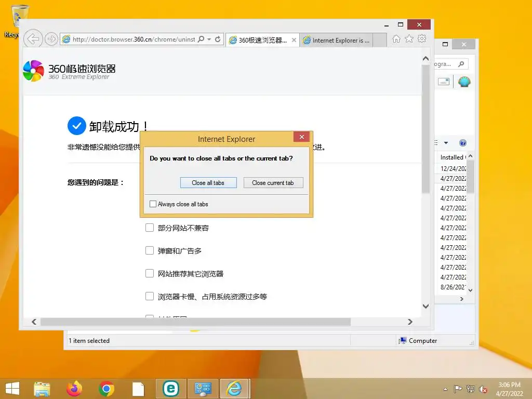
Task: Launch Firefox from the taskbar
Action: pyautogui.click(x=74, y=389)
